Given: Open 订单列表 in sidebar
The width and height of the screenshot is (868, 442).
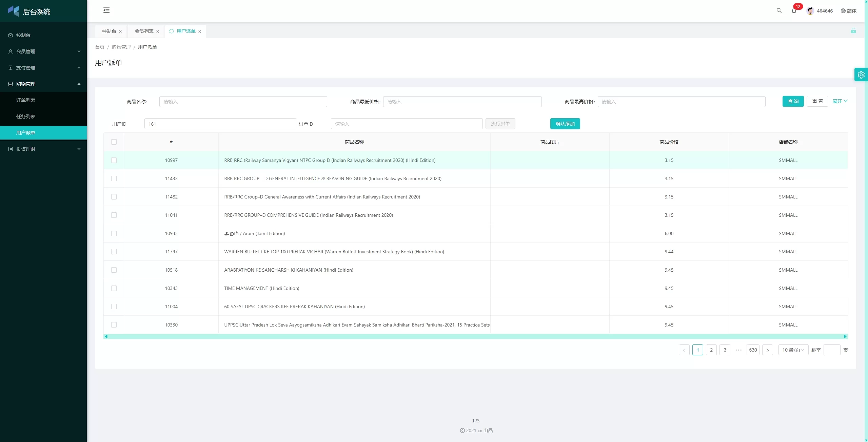Looking at the screenshot, I should coord(26,100).
